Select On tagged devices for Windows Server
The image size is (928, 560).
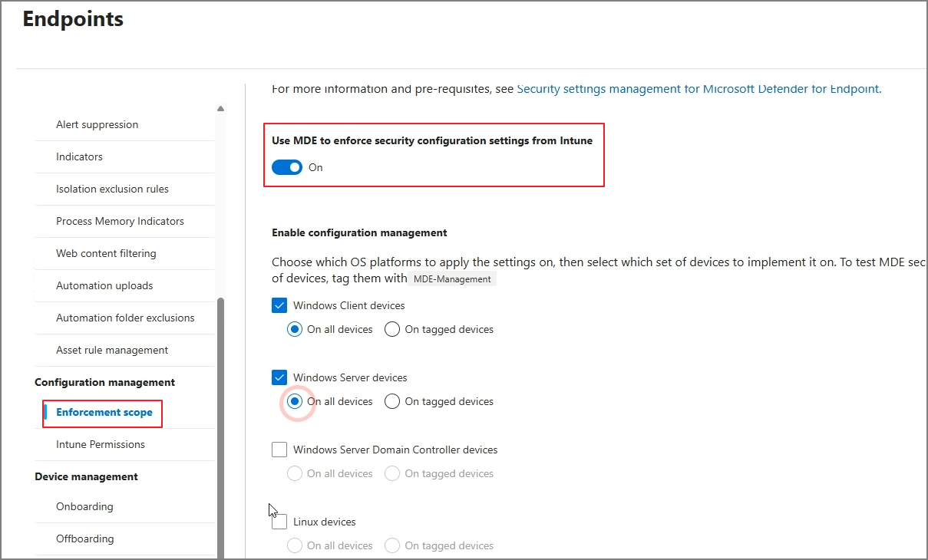[x=392, y=401]
